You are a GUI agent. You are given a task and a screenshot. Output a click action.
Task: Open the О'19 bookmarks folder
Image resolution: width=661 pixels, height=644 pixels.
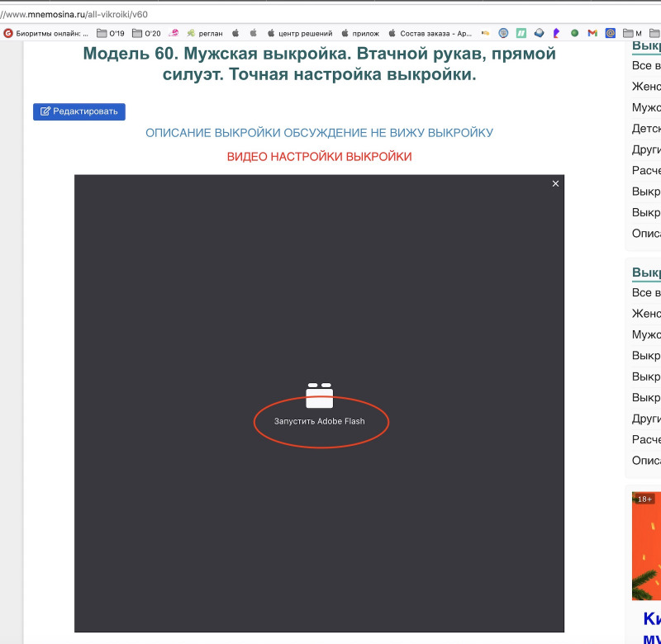(111, 33)
